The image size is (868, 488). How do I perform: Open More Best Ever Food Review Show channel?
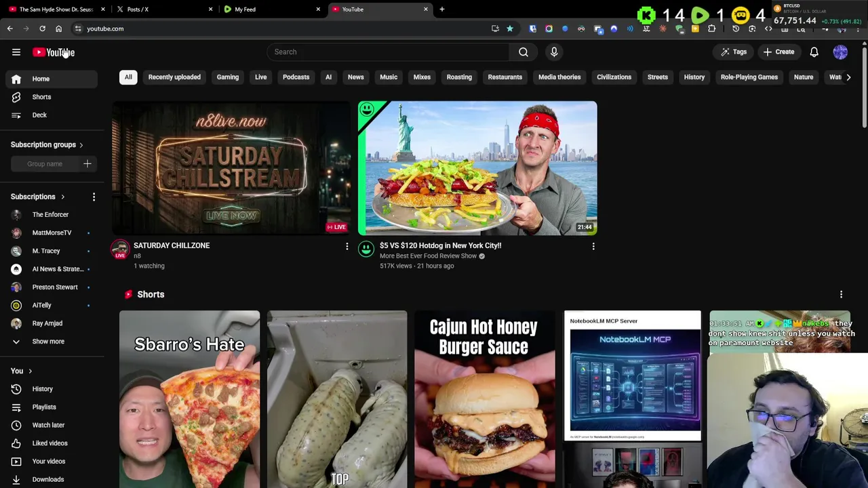[x=428, y=256]
